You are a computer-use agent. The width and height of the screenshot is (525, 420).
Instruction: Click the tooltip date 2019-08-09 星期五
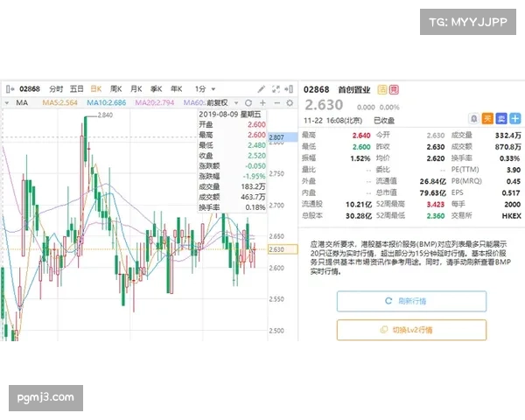pos(229,115)
